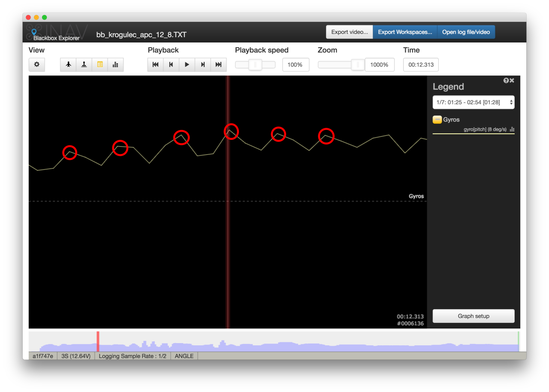Show the stick positions overlay icon
The height and width of the screenshot is (392, 549).
[84, 64]
